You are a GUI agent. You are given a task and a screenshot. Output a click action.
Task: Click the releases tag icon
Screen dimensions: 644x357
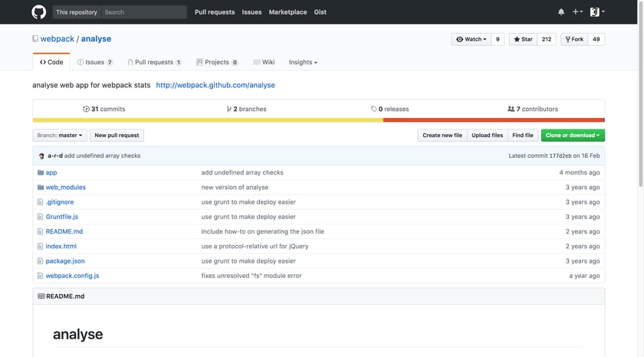pyautogui.click(x=374, y=109)
